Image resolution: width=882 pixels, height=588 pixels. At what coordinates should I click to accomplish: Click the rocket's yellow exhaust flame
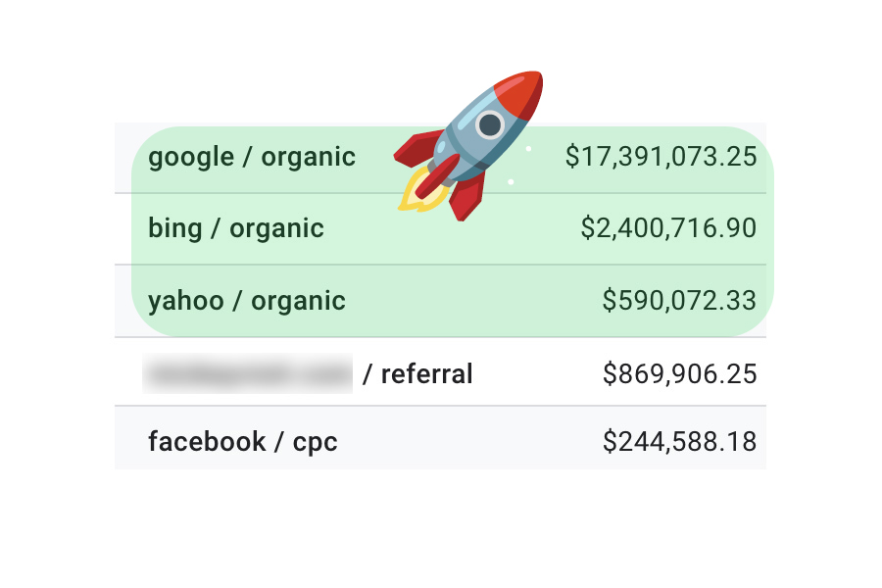click(420, 191)
